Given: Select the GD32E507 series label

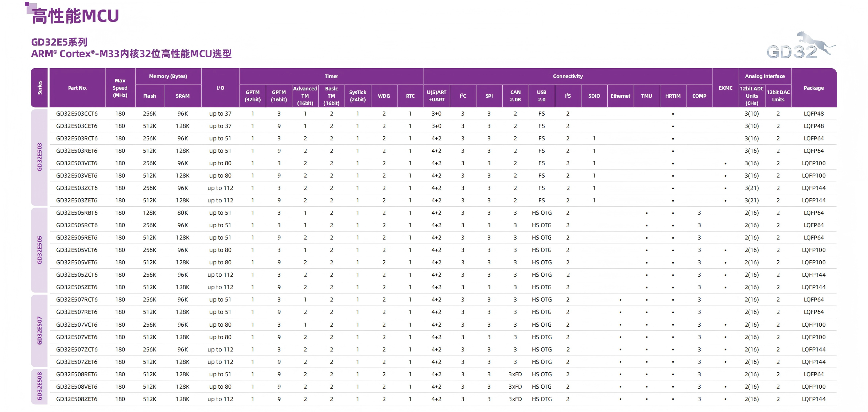Looking at the screenshot, I should pyautogui.click(x=39, y=331).
